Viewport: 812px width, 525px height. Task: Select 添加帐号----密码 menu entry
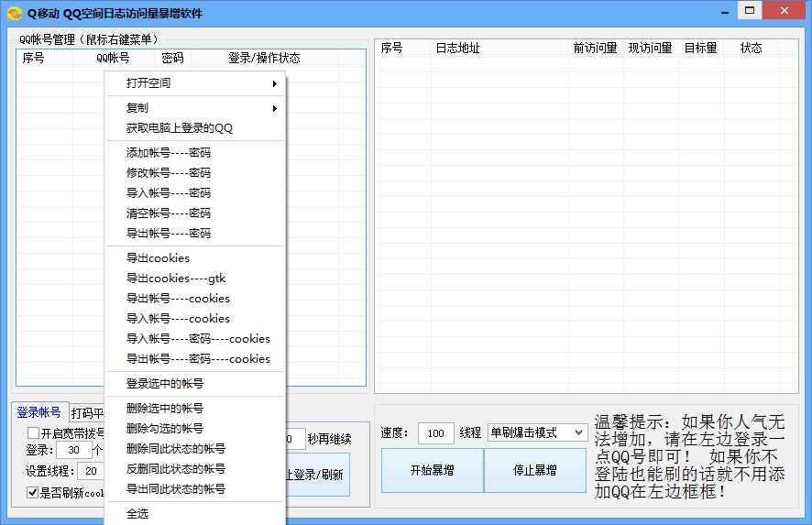[x=195, y=153]
